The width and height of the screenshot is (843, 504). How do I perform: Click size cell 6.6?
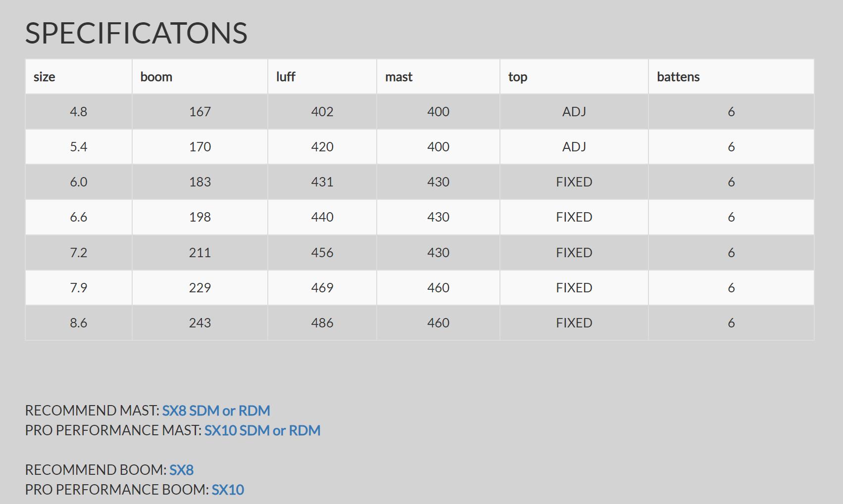79,217
